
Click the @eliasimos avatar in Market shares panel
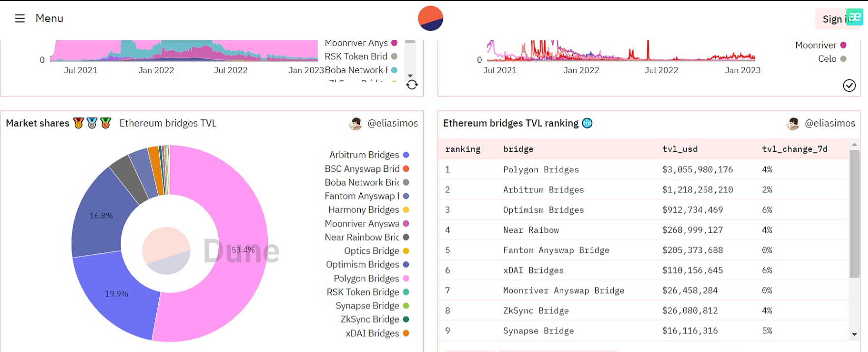click(x=355, y=124)
